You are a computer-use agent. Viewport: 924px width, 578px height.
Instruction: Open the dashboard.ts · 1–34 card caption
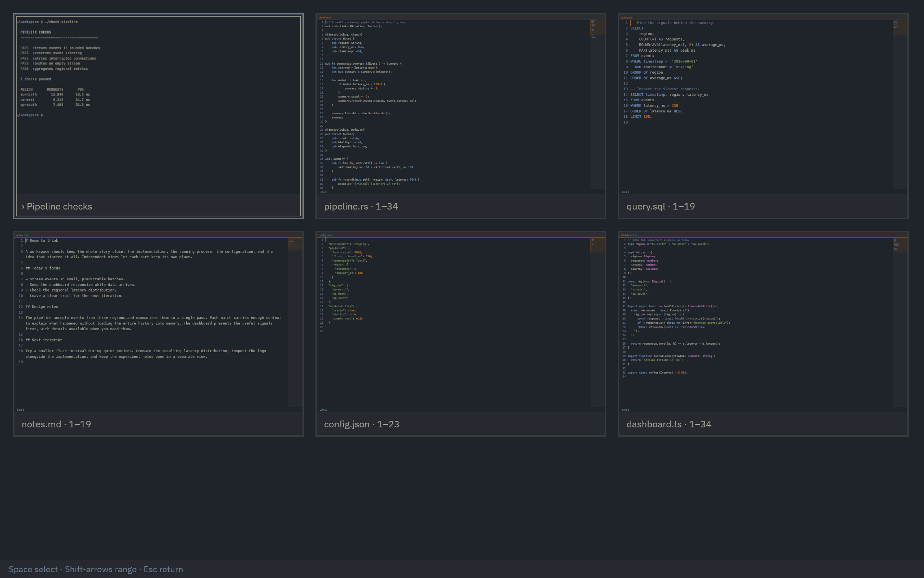(763, 424)
